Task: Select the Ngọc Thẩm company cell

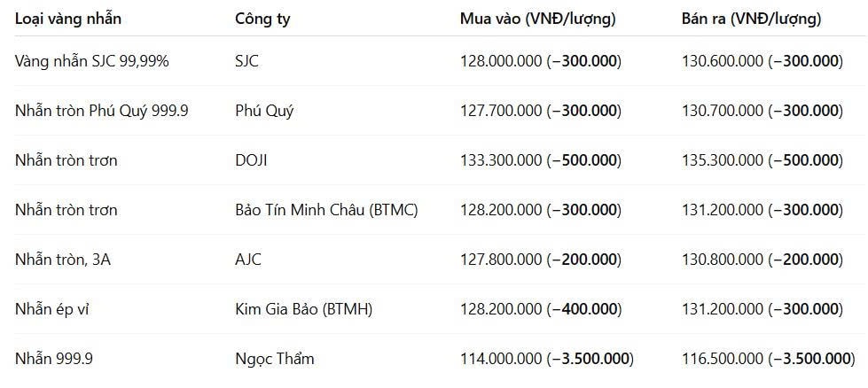Action: 275,360
